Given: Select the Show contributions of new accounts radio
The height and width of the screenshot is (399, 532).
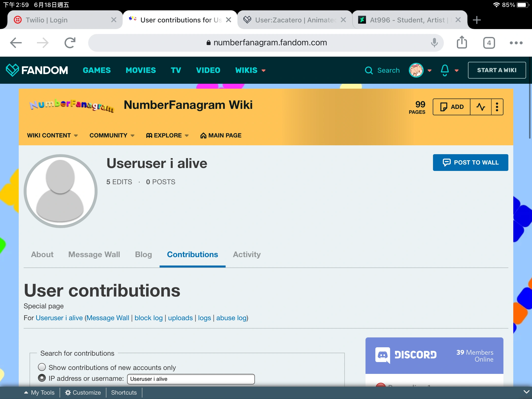Looking at the screenshot, I should 42,367.
